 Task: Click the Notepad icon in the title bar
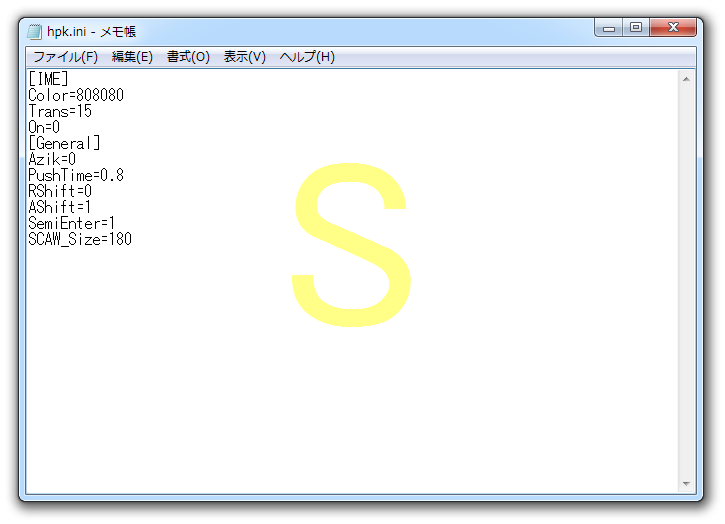click(x=34, y=31)
